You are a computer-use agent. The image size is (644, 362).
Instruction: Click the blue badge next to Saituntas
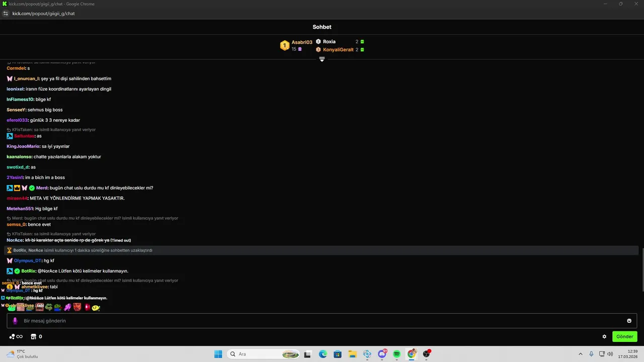coord(10,136)
